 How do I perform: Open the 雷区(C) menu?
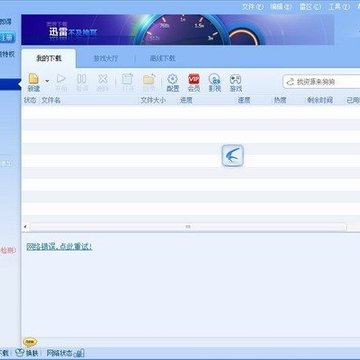(310, 7)
